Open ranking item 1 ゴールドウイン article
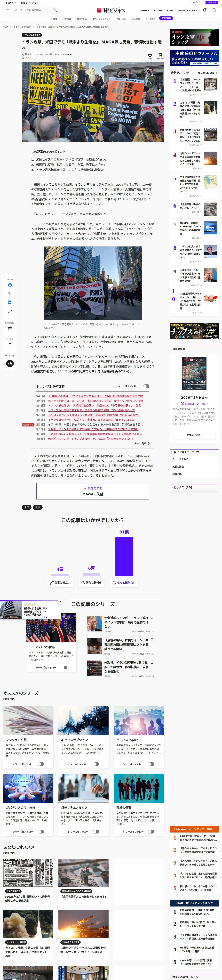The width and height of the screenshot is (222, 980). point(190,85)
